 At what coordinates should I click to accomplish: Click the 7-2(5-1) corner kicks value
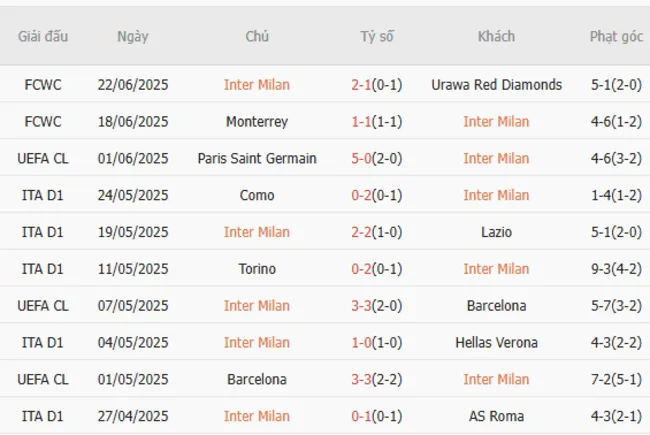617,380
